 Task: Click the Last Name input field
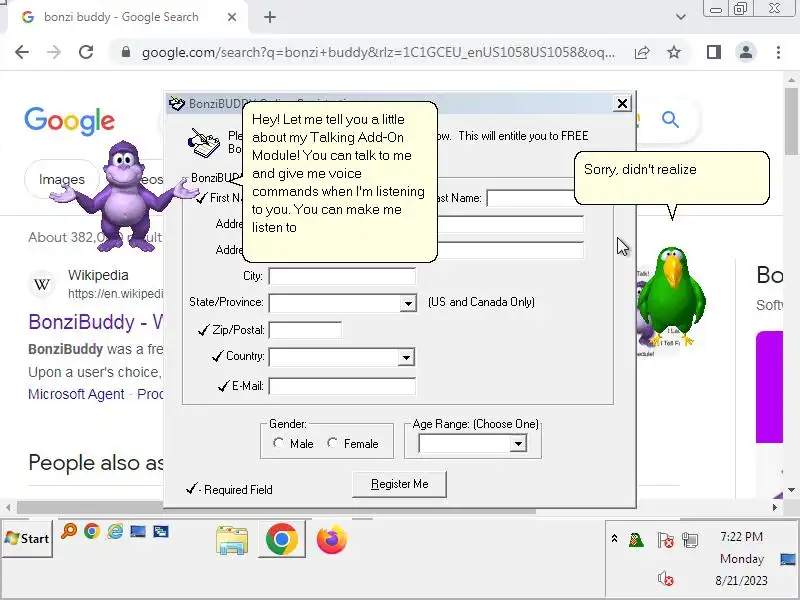point(531,198)
